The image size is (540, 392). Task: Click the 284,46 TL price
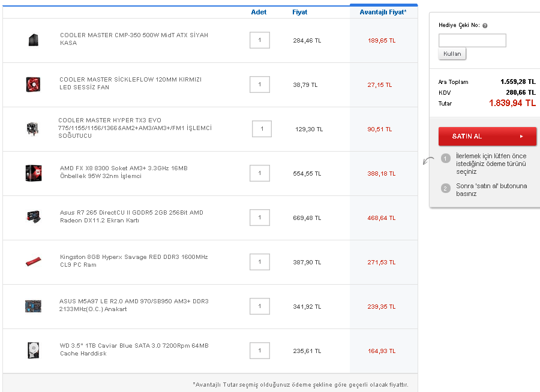[x=307, y=41]
